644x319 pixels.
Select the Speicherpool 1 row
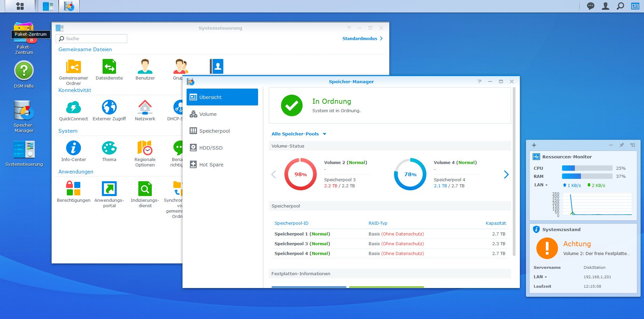click(x=390, y=234)
